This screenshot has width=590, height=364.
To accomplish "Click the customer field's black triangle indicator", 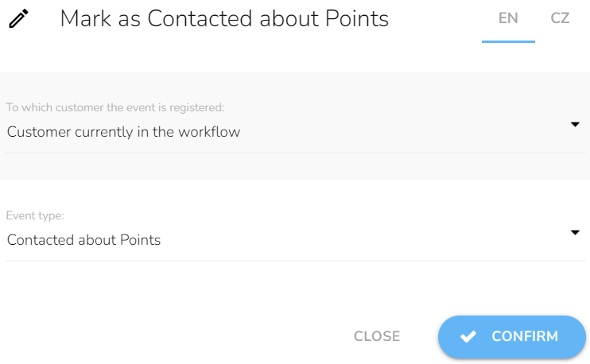I will pos(575,125).
